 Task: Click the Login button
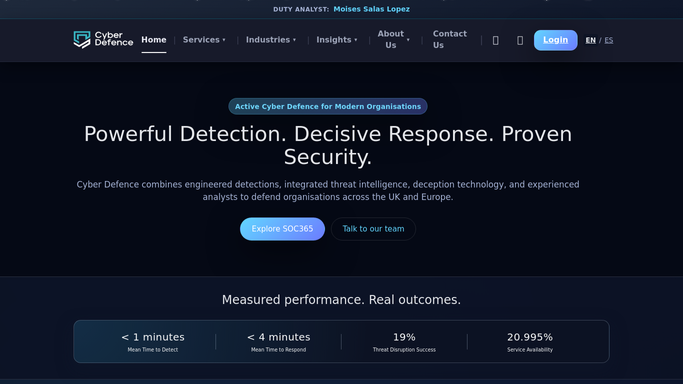(555, 40)
